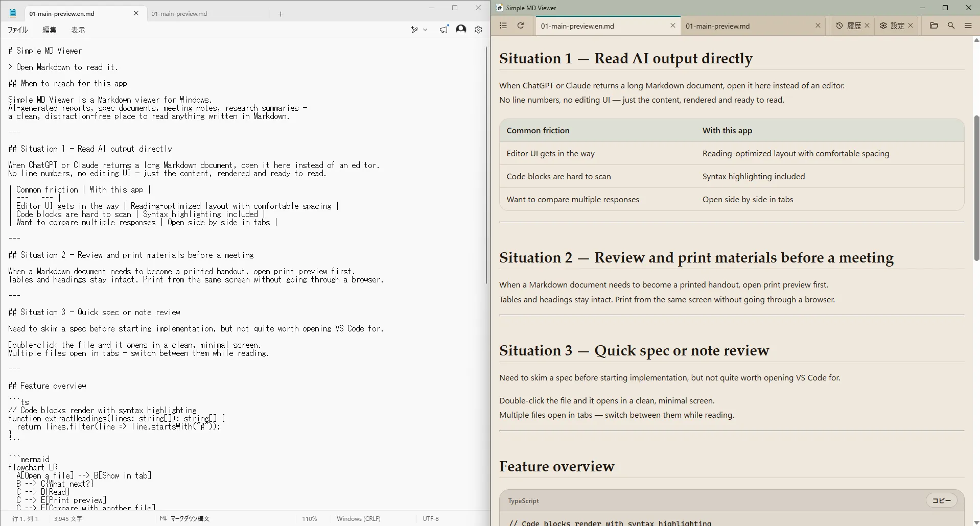Open the table of contents list icon in Simple MD Viewer

503,26
